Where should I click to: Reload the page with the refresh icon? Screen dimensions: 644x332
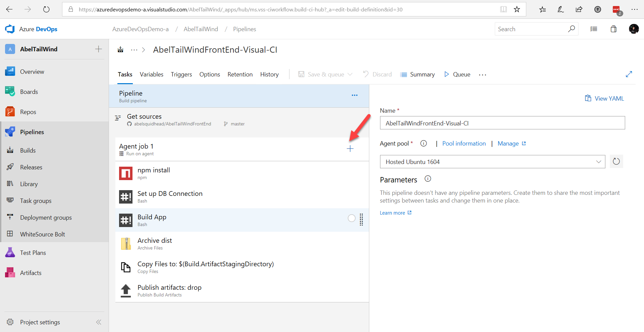click(46, 9)
